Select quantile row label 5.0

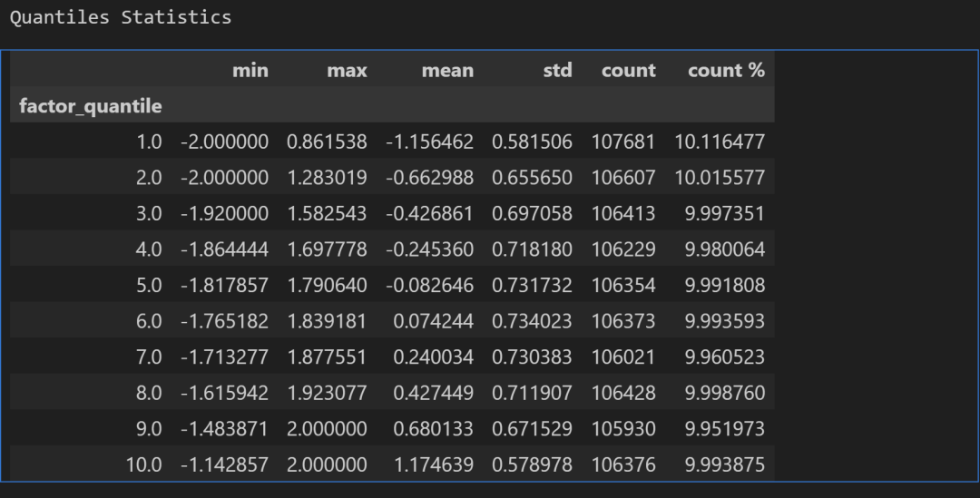tap(149, 286)
